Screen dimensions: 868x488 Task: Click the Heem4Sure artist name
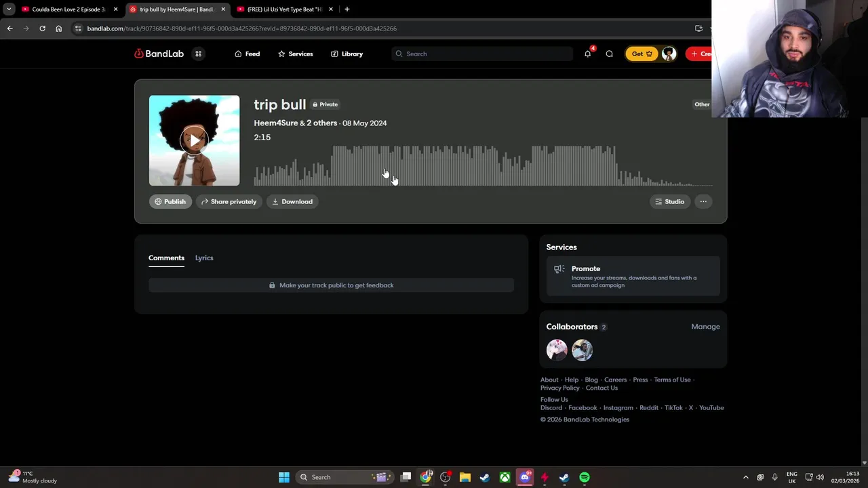tap(275, 123)
